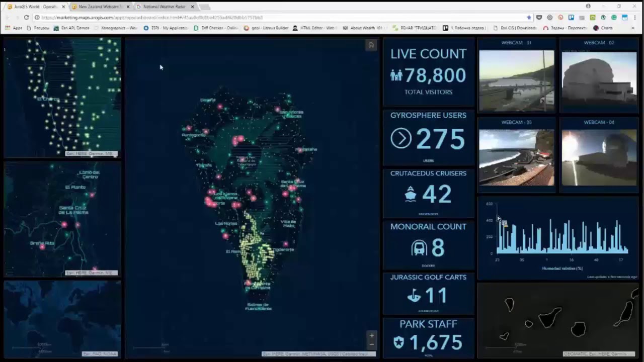Click the Lomo del Centro map label
The width and height of the screenshot is (644, 362).
click(90, 174)
